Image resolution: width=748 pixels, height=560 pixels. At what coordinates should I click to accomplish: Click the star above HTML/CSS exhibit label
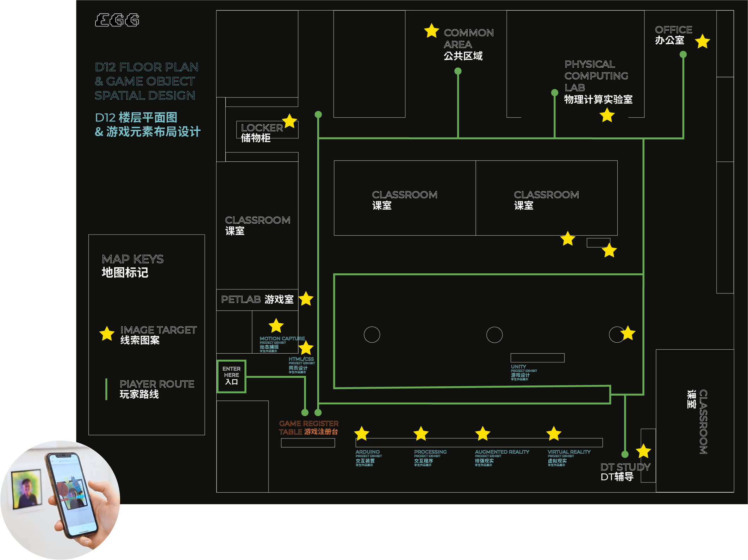click(x=306, y=348)
